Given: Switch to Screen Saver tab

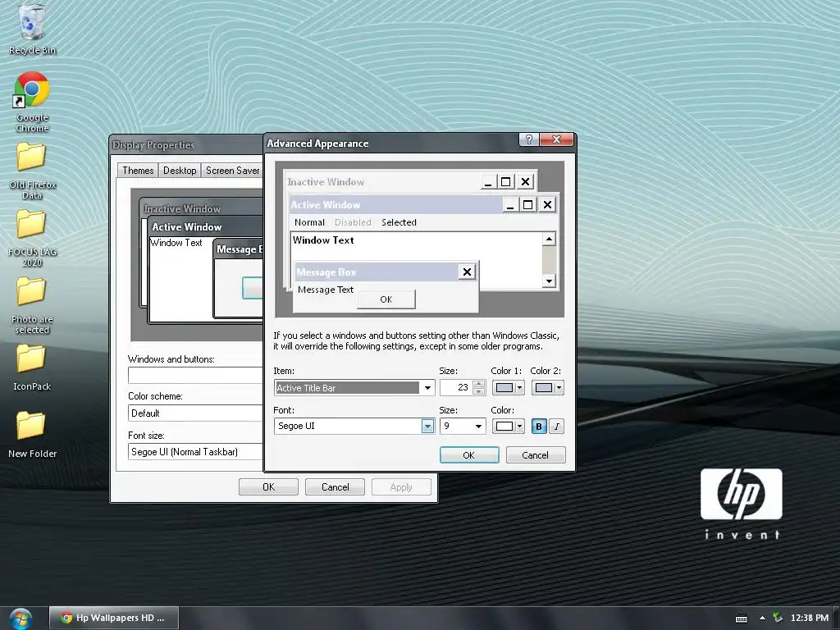Looking at the screenshot, I should pyautogui.click(x=232, y=171).
